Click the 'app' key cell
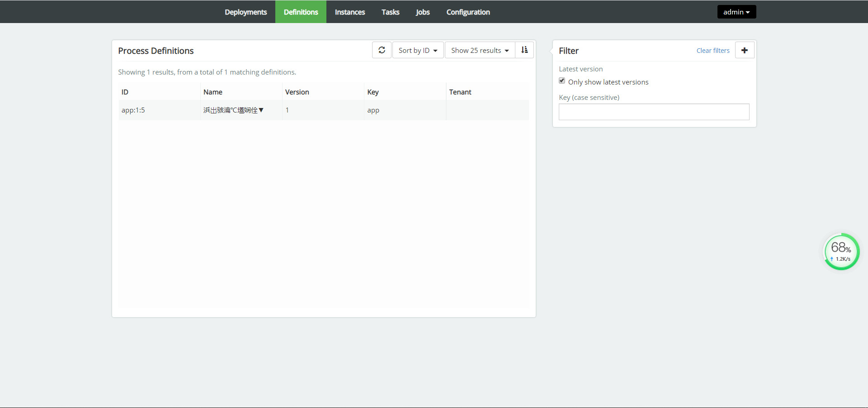Screen dimensions: 868x408 [405, 110]
